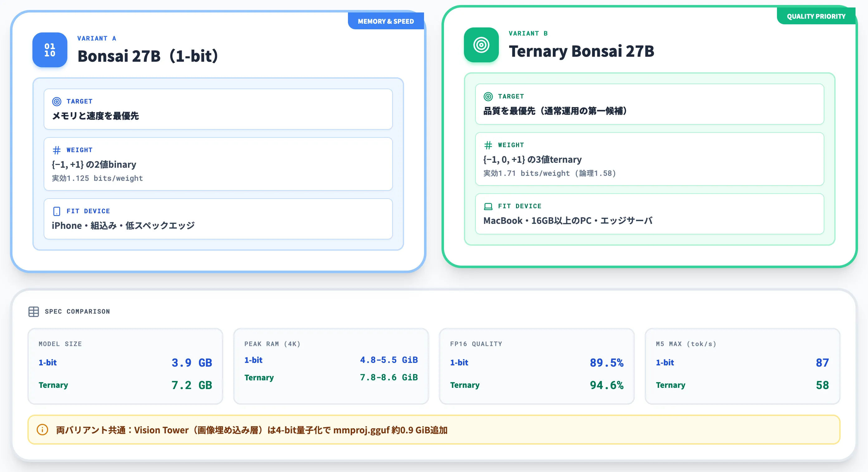Click the 58 tok/s value
The height and width of the screenshot is (472, 868).
[x=822, y=385]
